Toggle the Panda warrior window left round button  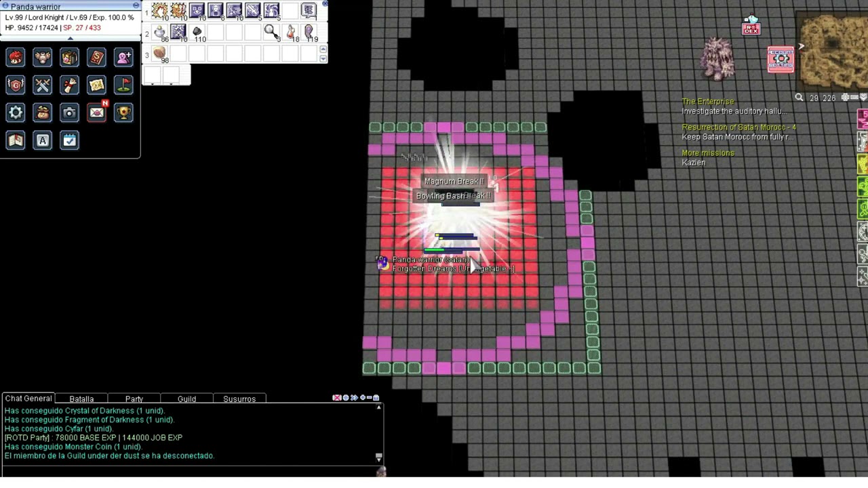(x=5, y=6)
